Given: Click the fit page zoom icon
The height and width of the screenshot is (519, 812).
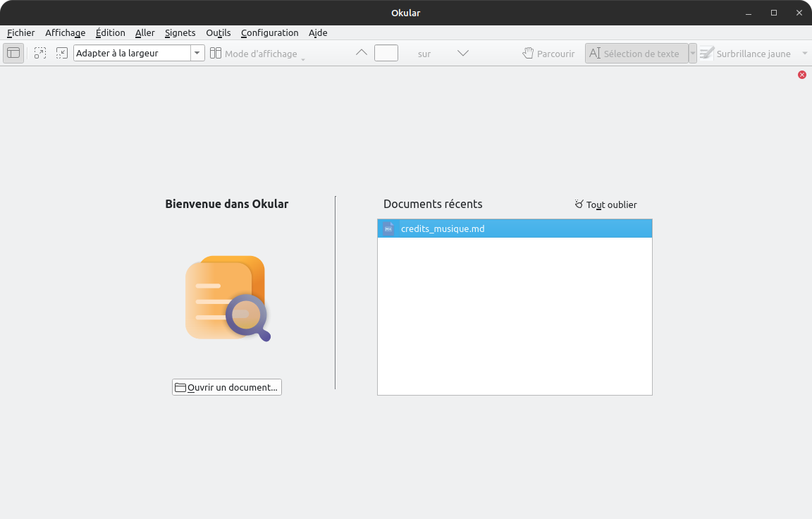Looking at the screenshot, I should [61, 53].
